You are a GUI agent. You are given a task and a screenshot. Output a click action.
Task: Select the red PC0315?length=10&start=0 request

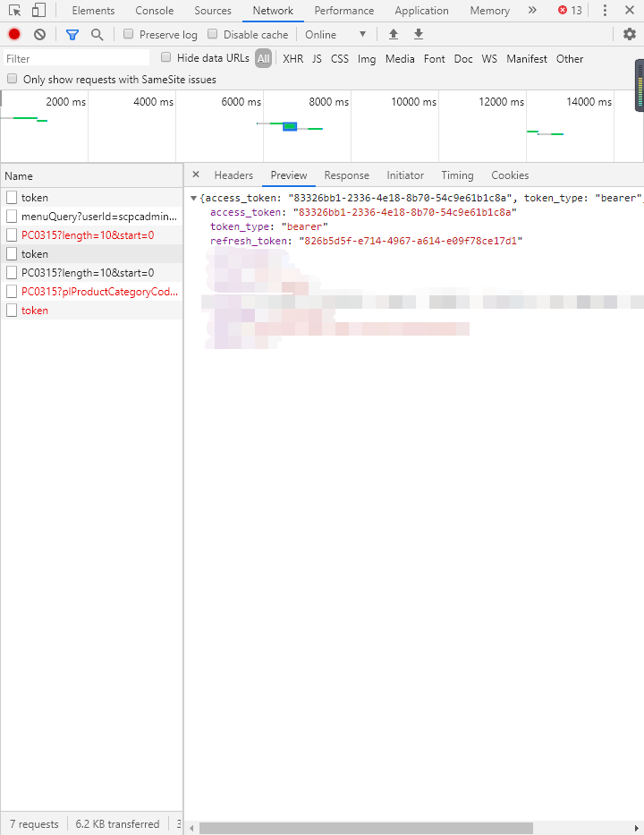(91, 234)
